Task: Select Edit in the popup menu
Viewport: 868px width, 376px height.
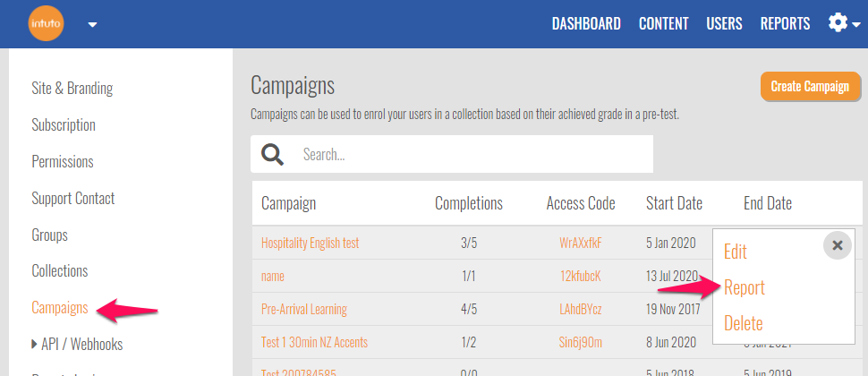Action: point(735,252)
